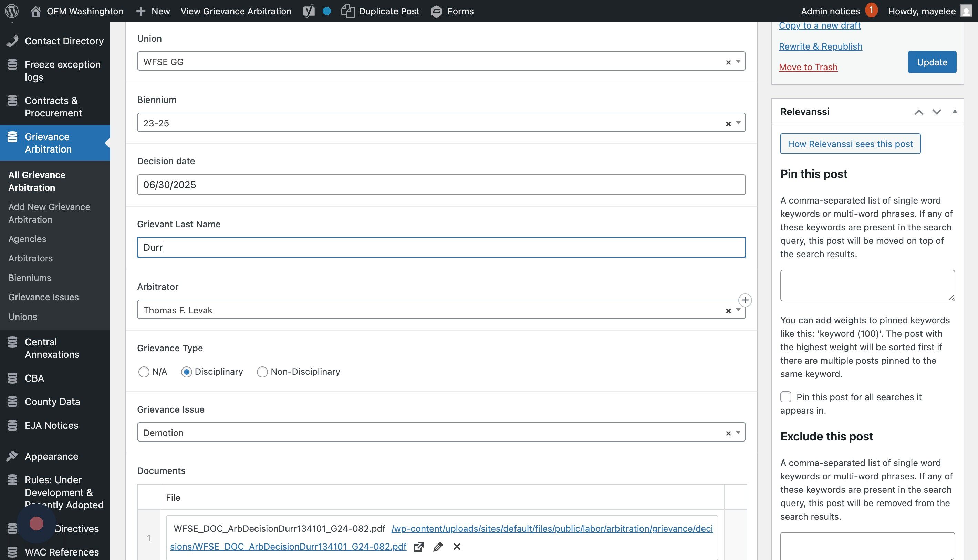Open the WordPress logo menu
Viewport: 978px width, 560px height.
click(12, 11)
